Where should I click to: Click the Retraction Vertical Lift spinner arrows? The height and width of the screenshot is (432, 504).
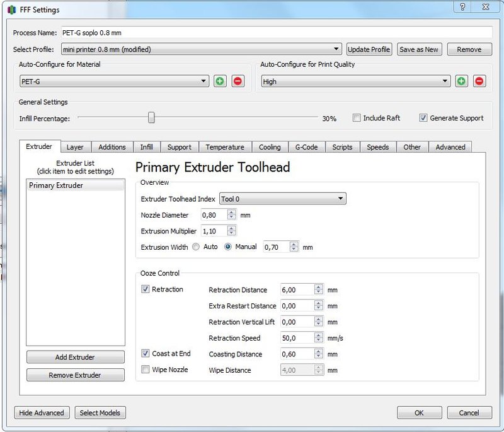[x=319, y=322]
